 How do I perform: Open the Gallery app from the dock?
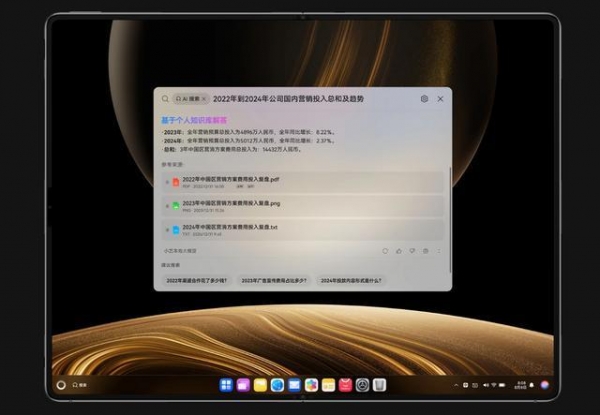(x=311, y=385)
